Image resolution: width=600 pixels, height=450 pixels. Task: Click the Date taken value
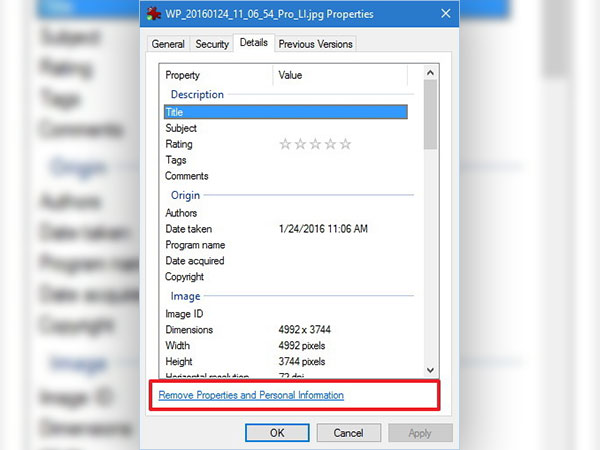(323, 229)
